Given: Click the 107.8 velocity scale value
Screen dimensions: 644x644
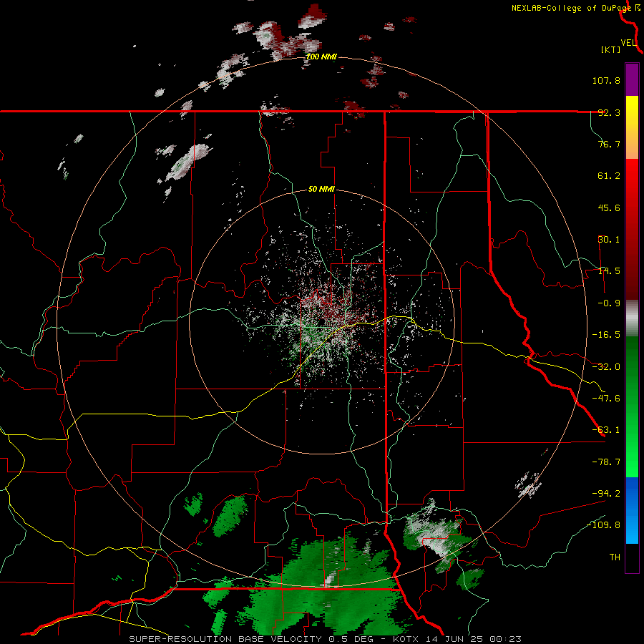Looking at the screenshot, I should [x=606, y=80].
